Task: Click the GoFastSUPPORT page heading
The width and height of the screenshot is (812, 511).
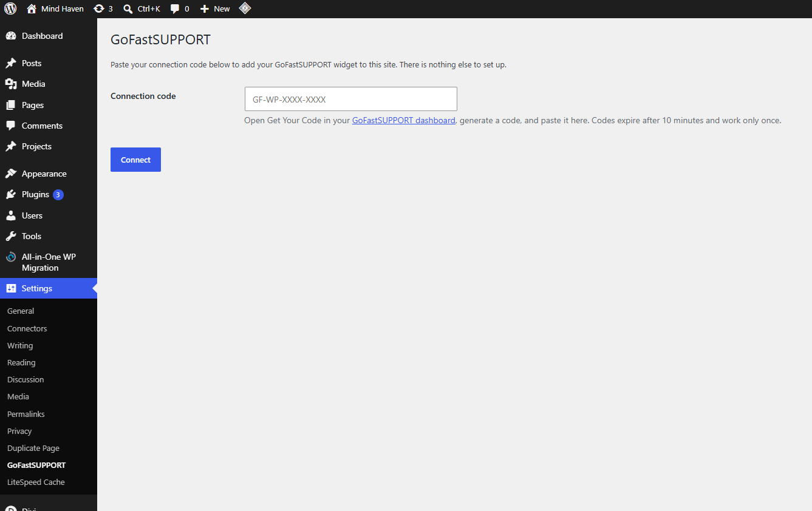Action: (160, 40)
